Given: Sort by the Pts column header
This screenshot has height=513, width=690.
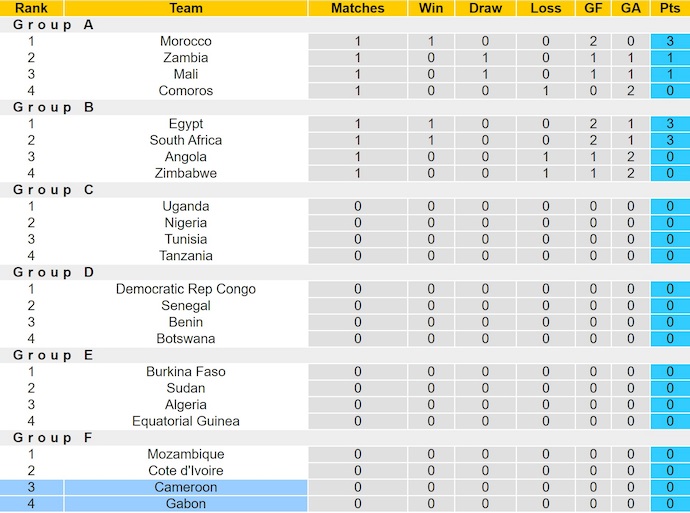Looking at the screenshot, I should (x=669, y=8).
